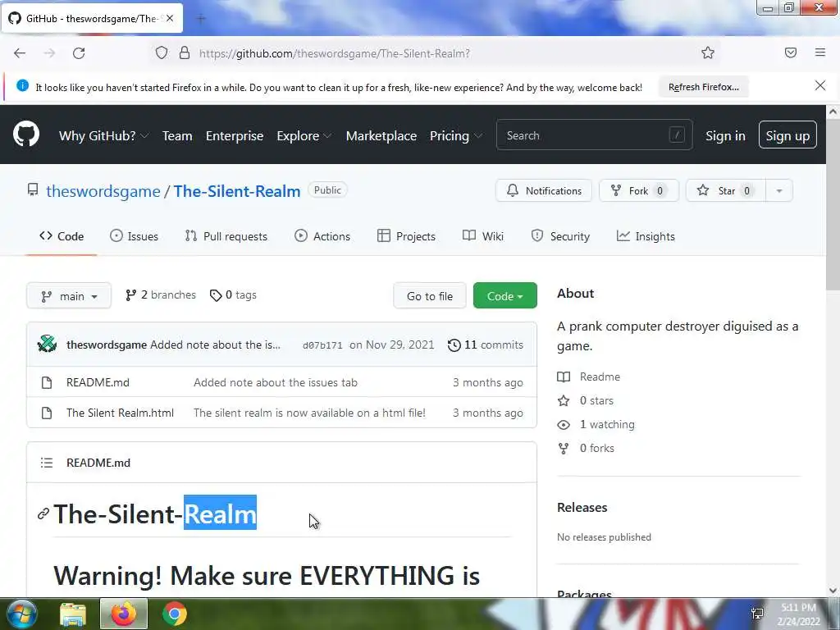The height and width of the screenshot is (630, 840).
Task: Open commit hash d07b171
Action: (322, 345)
